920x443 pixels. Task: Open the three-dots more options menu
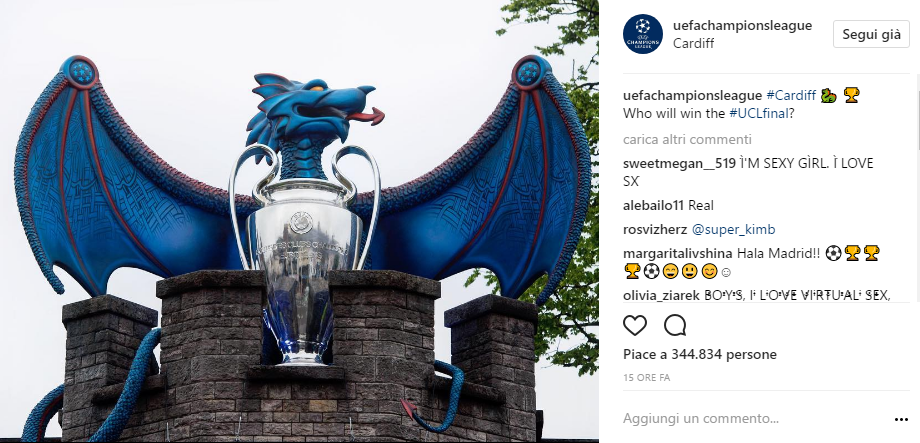click(x=901, y=420)
